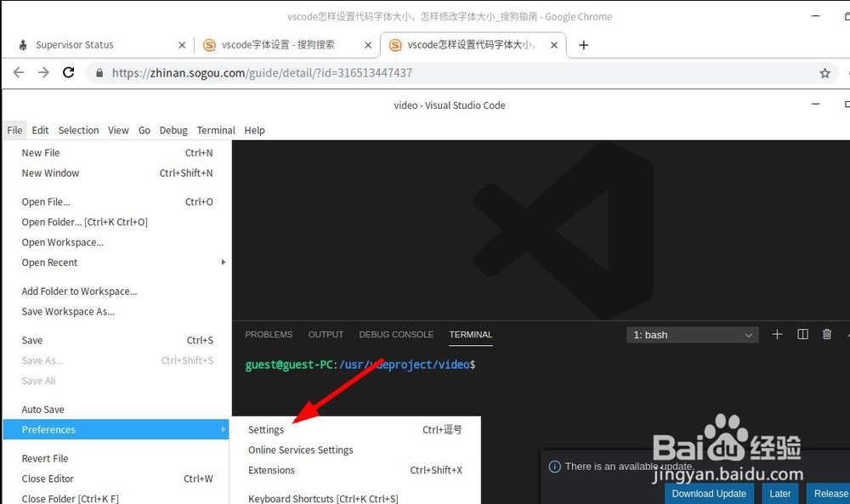Open the Selection menu
850x504 pixels.
[78, 130]
